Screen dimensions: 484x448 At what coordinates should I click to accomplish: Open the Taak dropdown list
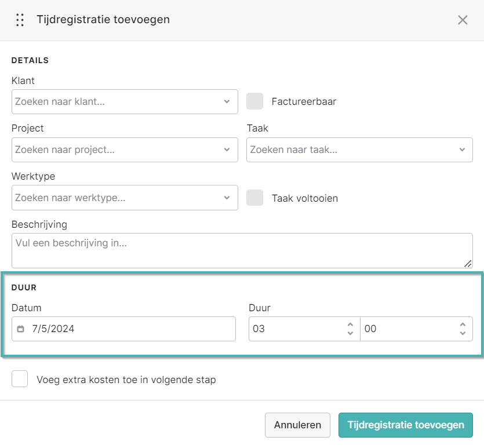click(x=359, y=150)
